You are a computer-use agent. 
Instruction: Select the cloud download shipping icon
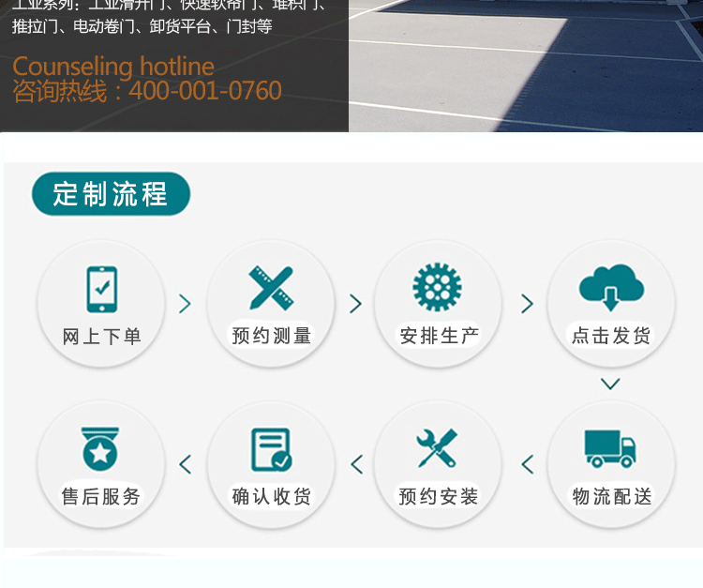coord(611,288)
